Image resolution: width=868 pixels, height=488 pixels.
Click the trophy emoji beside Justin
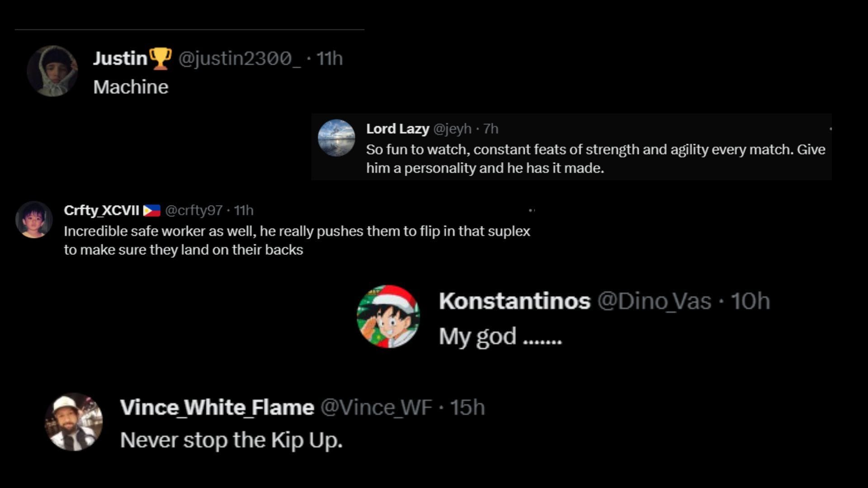(x=160, y=59)
